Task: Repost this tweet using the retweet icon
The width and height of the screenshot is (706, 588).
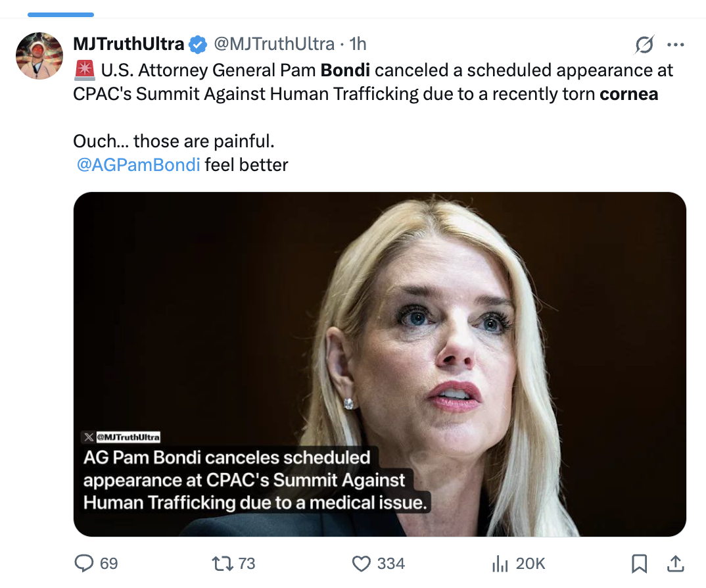Action: point(222,564)
